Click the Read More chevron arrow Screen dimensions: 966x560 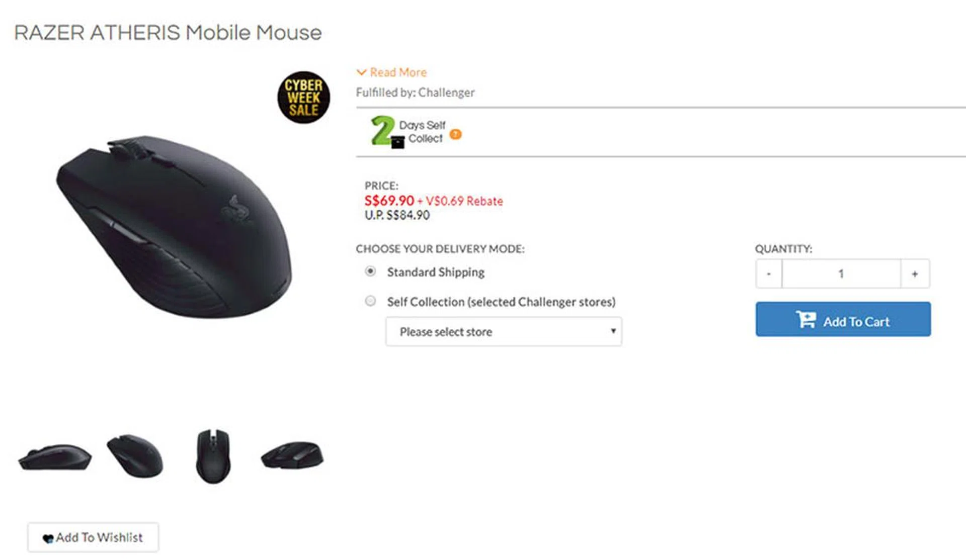361,72
